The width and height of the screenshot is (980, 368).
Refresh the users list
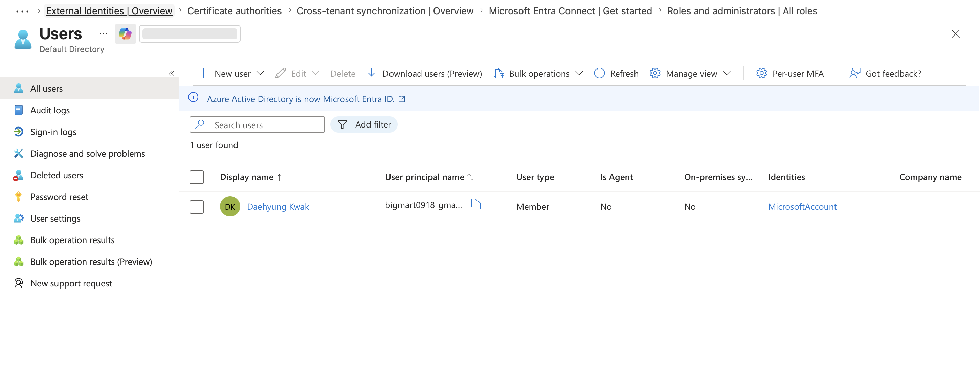[616, 74]
